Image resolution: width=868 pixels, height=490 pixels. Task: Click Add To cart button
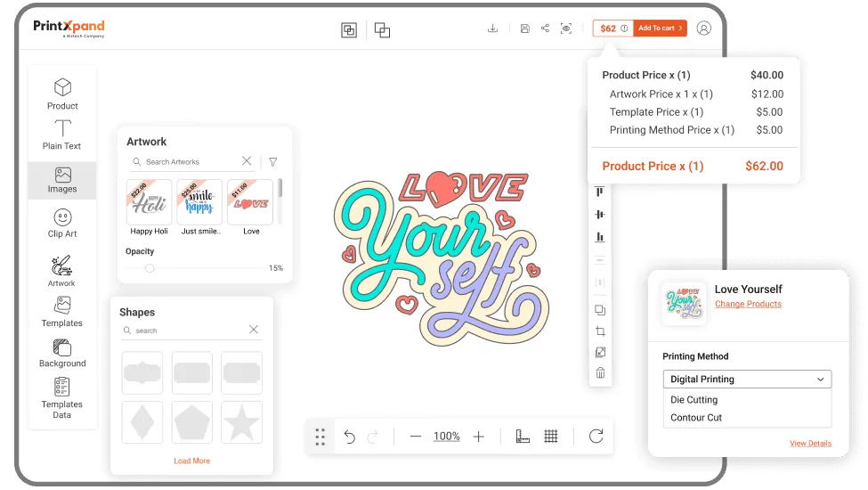[x=660, y=29]
